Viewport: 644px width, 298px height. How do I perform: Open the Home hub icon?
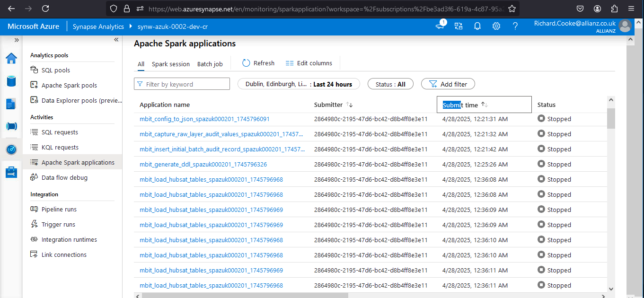click(11, 58)
